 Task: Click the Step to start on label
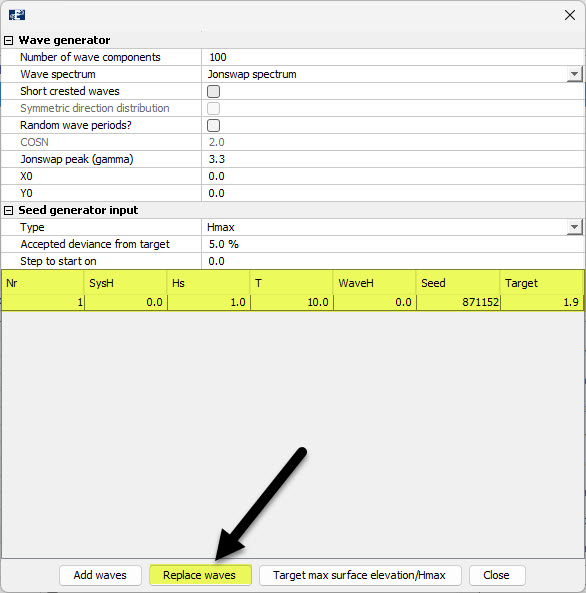58,261
